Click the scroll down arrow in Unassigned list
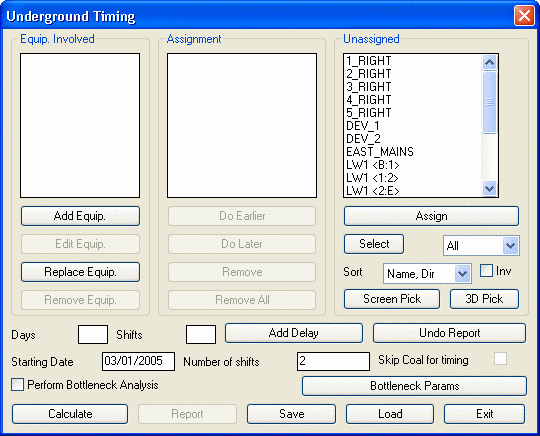 click(x=489, y=188)
